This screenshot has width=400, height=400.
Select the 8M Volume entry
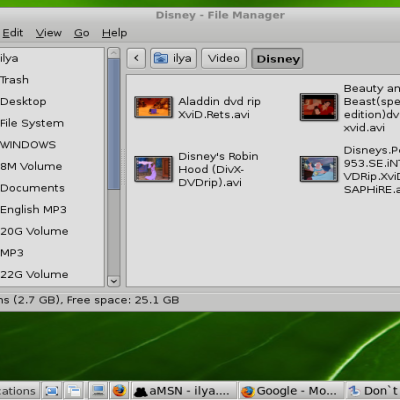tap(31, 166)
